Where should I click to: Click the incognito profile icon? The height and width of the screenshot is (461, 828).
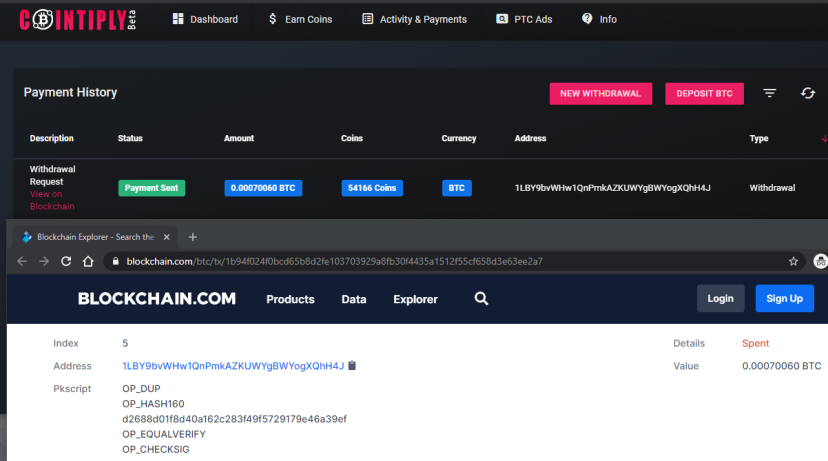pos(821,261)
